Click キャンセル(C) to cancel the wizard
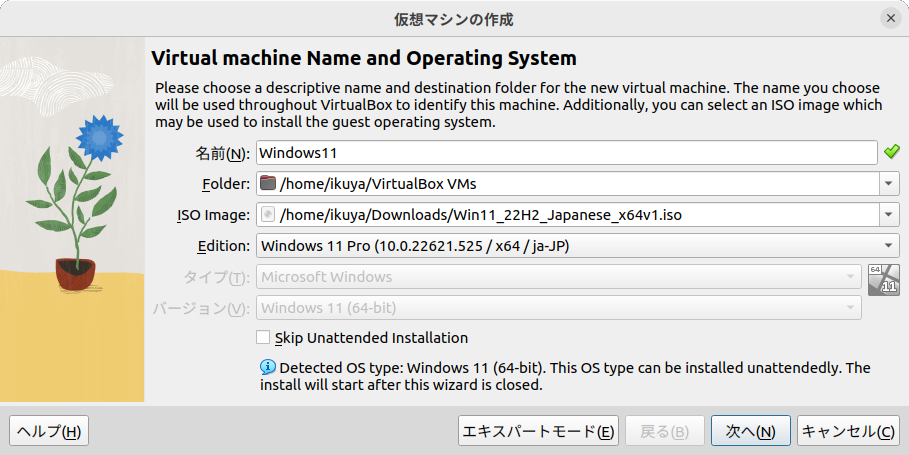The height and width of the screenshot is (455, 909). tap(848, 431)
